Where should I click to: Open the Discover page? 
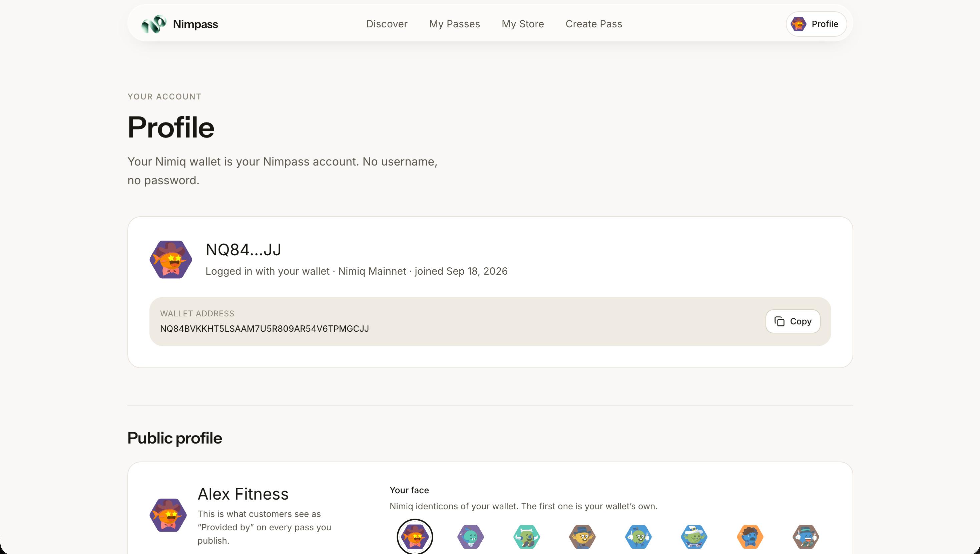(x=387, y=24)
